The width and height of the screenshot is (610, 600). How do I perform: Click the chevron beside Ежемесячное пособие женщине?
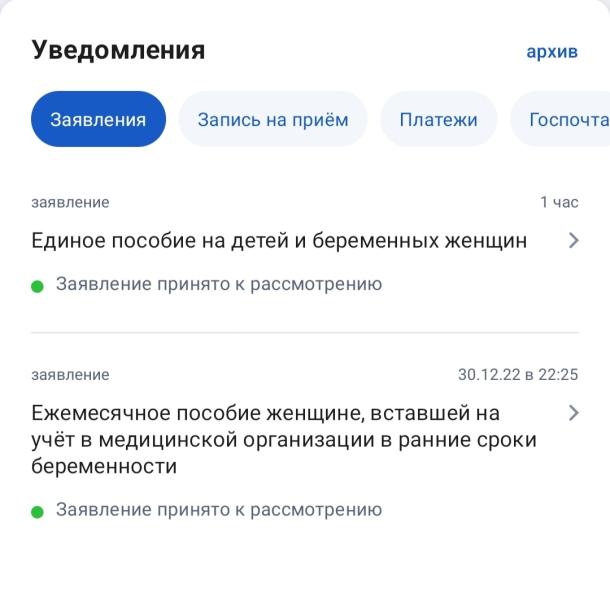[573, 413]
